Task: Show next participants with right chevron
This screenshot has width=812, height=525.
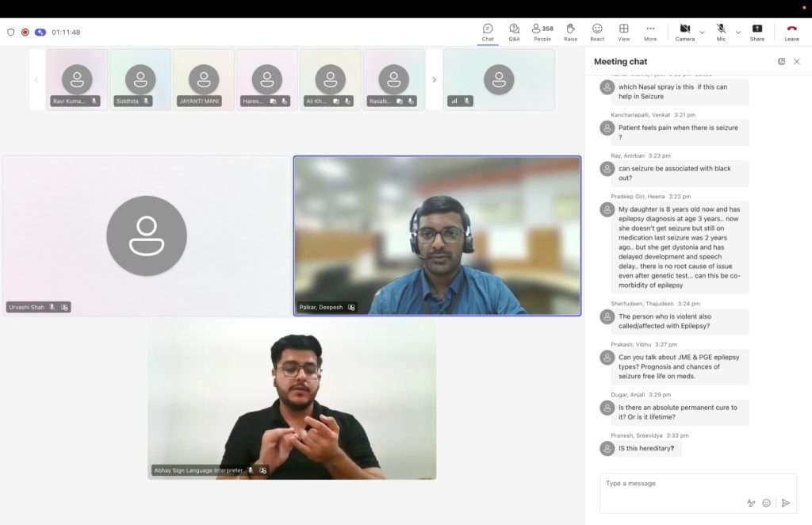Action: click(x=434, y=79)
